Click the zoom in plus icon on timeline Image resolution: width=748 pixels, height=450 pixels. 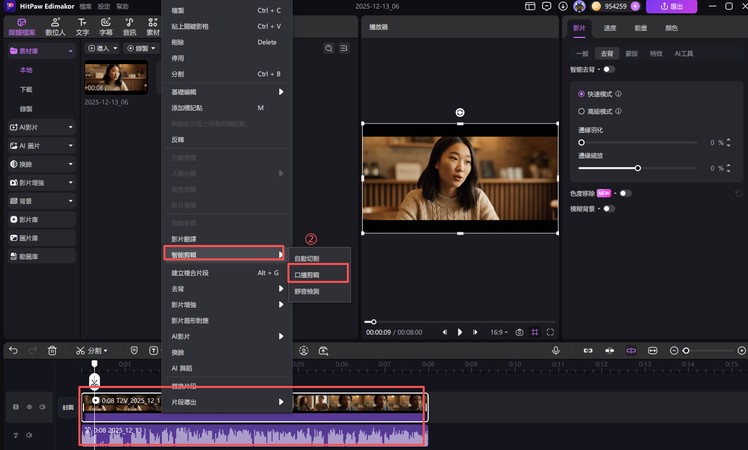point(741,351)
